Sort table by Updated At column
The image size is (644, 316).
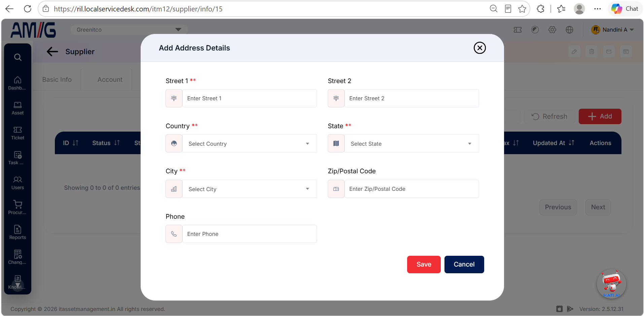553,143
